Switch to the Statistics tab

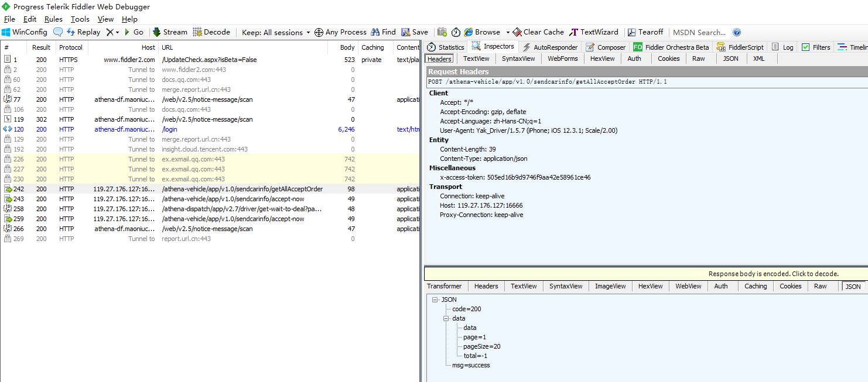(x=445, y=47)
